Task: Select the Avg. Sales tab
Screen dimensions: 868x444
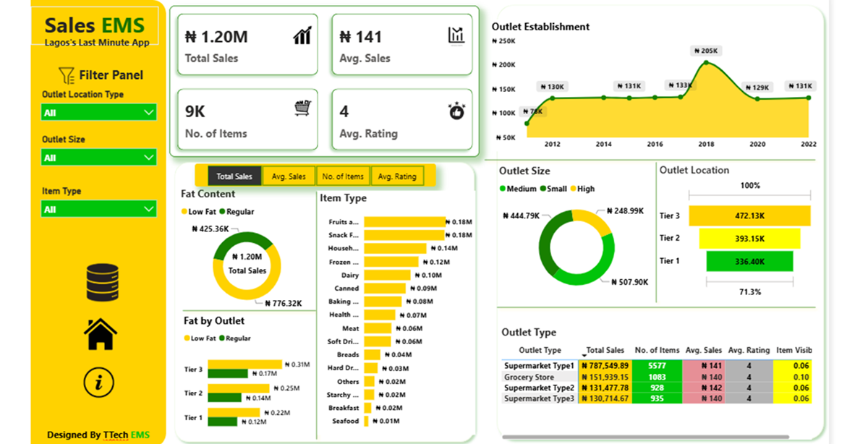Action: (289, 176)
